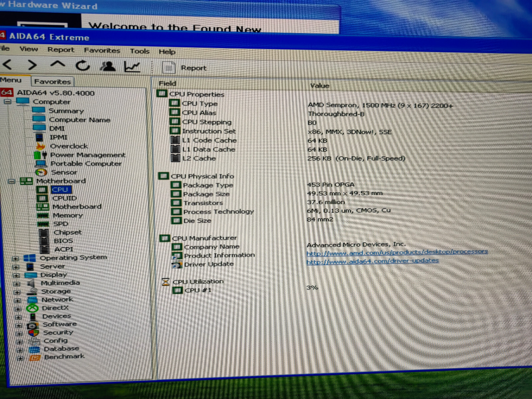Open the aida64 driver-updates link
Viewport: 532px width, 399px height.
pos(372,261)
